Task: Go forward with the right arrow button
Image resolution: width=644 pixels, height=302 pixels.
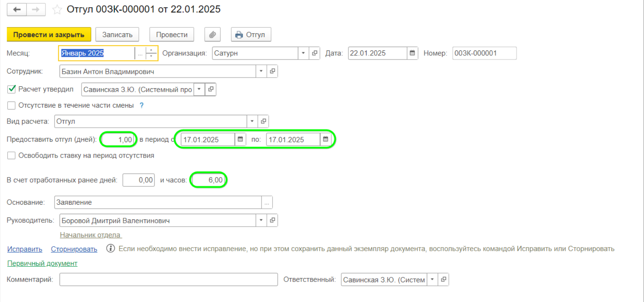Action: pos(36,9)
